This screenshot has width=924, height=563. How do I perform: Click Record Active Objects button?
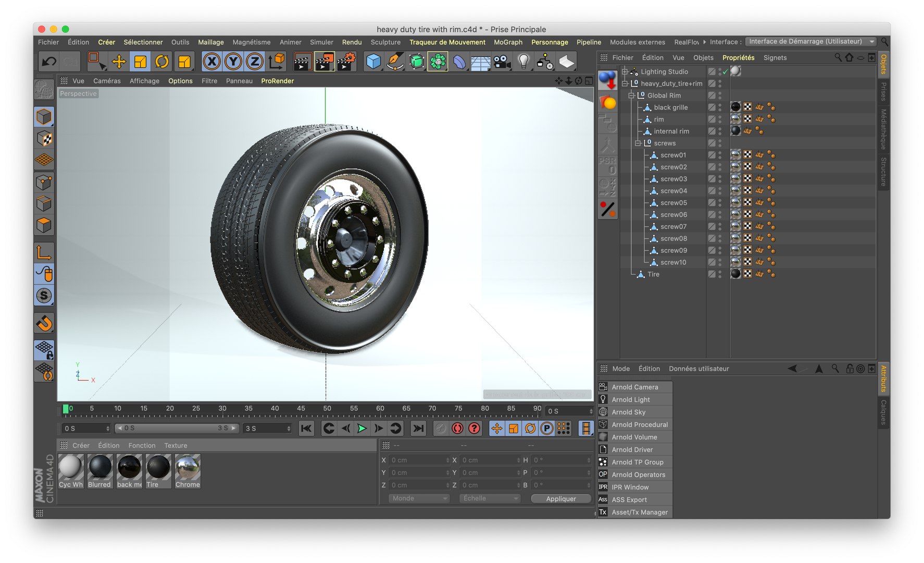pyautogui.click(x=441, y=429)
